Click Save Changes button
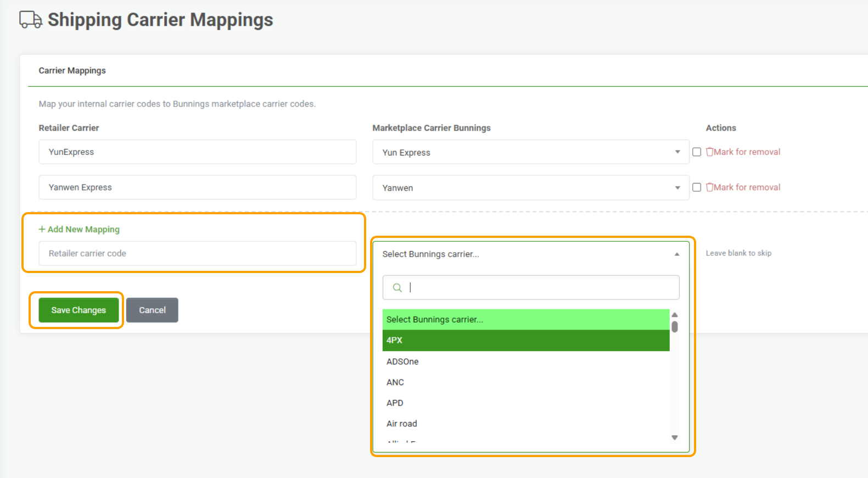Image resolution: width=868 pixels, height=478 pixels. 79,310
